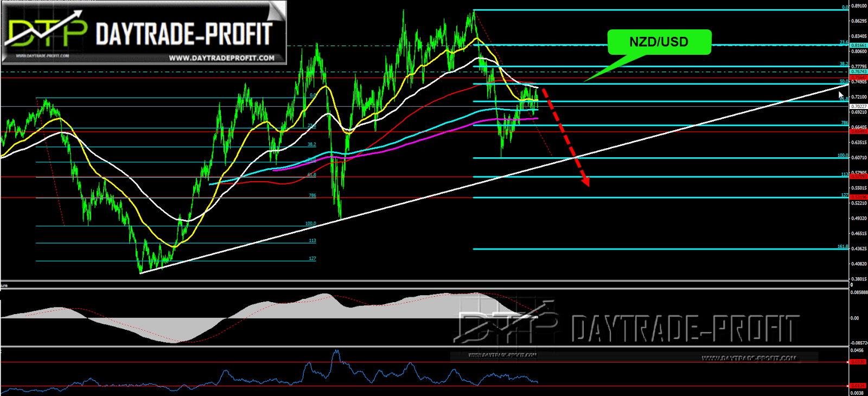Click the white current price 0.70227 label
Viewport: 868px width, 396px height.
(859, 106)
